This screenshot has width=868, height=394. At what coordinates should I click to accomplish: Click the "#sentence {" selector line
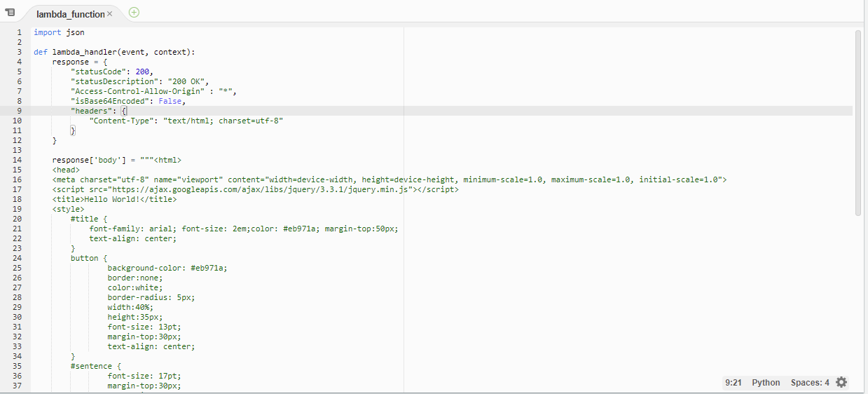(x=96, y=366)
